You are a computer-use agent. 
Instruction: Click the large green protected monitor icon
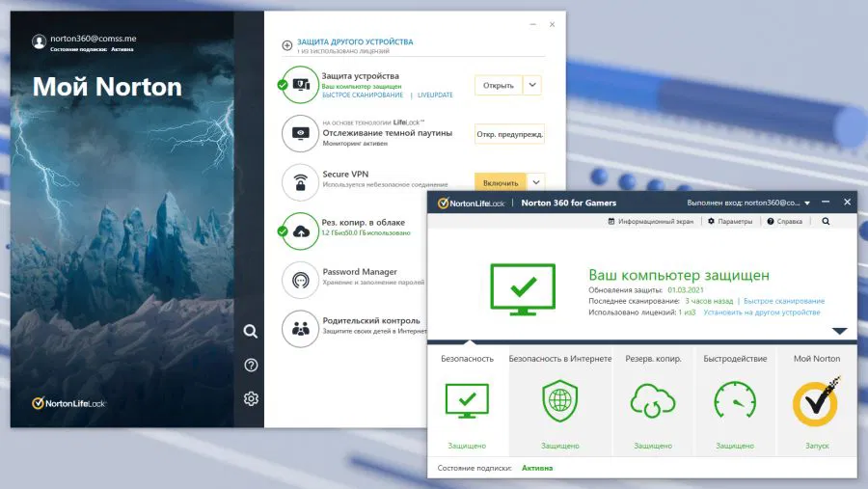pyautogui.click(x=523, y=289)
